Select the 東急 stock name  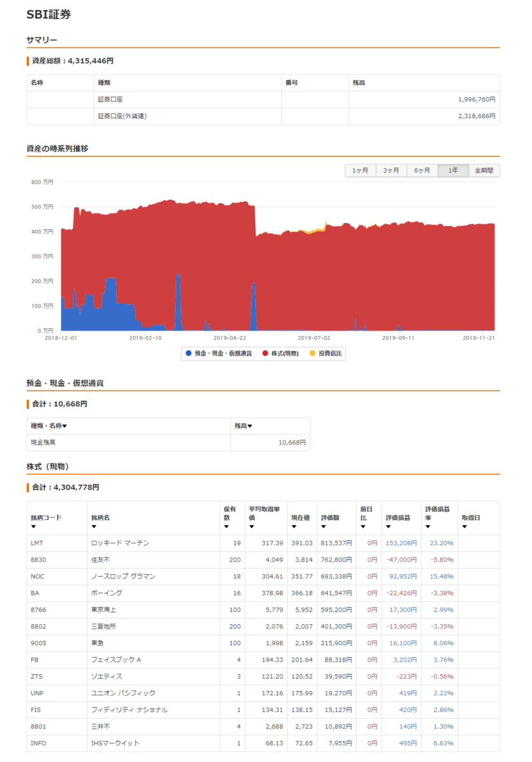pos(97,643)
